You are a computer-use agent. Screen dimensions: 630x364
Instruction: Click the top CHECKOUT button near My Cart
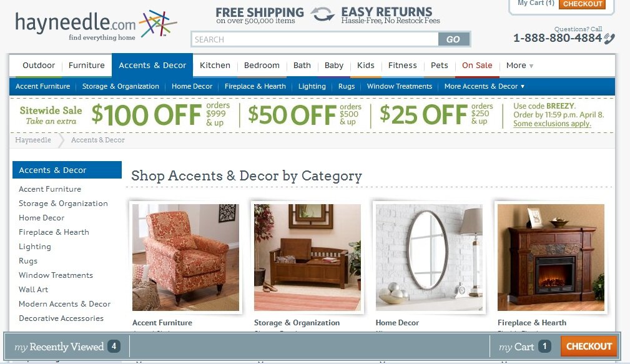tap(582, 4)
